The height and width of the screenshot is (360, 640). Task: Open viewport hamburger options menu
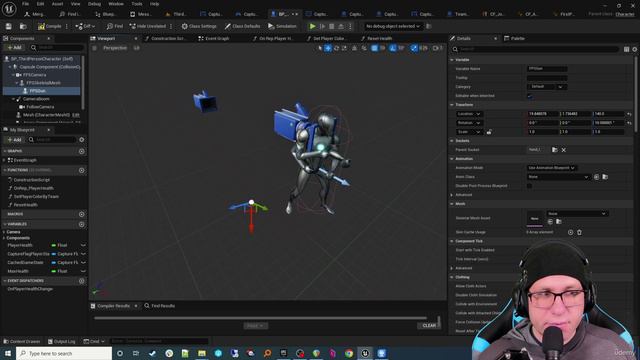(94, 48)
